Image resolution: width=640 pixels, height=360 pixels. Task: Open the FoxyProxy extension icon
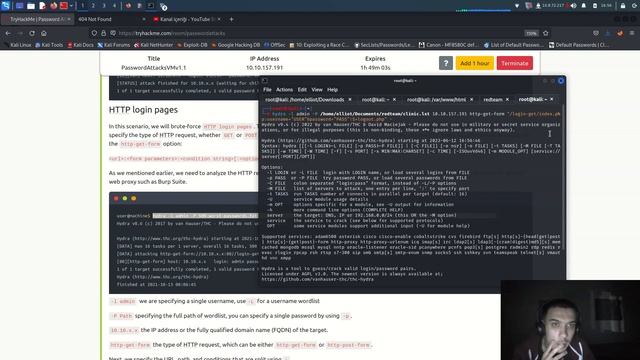pyautogui.click(x=620, y=33)
